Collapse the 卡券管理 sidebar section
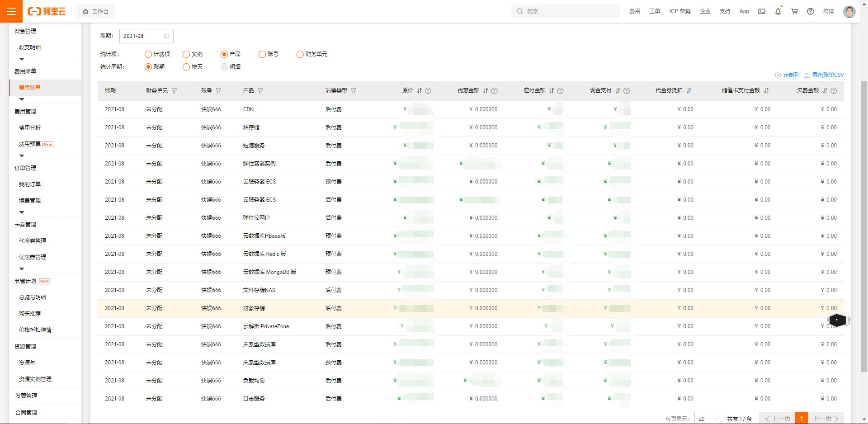 [22, 269]
